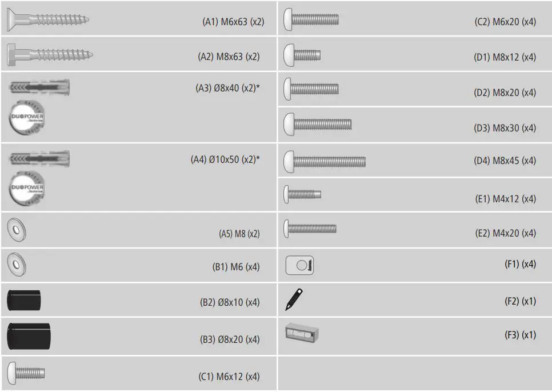This screenshot has width=552, height=392.
Task: Click the F1 square washer plate icon
Action: pos(300,265)
